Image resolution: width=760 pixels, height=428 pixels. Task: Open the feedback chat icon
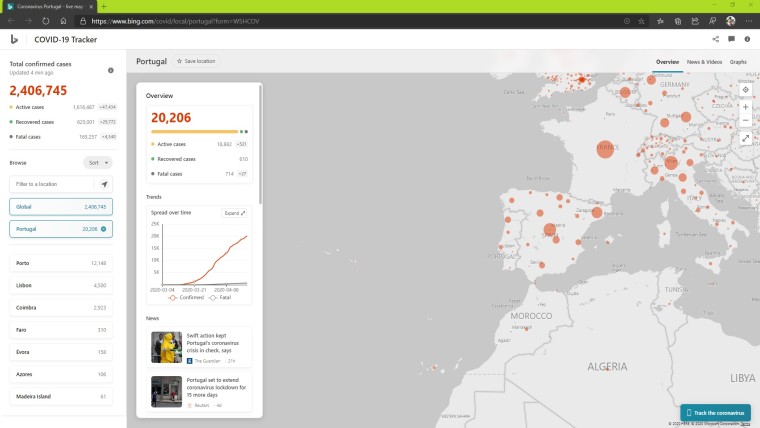click(x=731, y=39)
